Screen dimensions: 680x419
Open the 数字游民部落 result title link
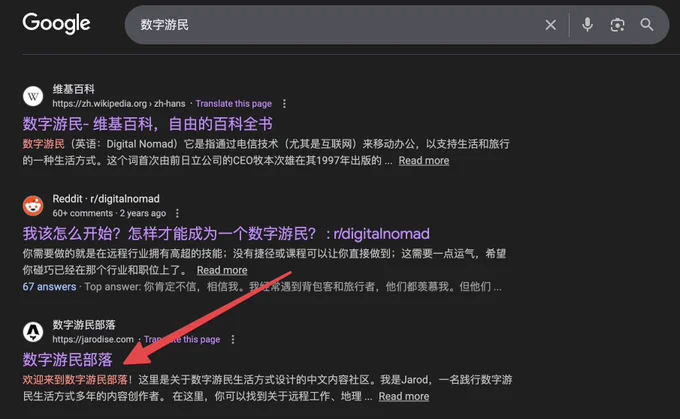coord(67,360)
